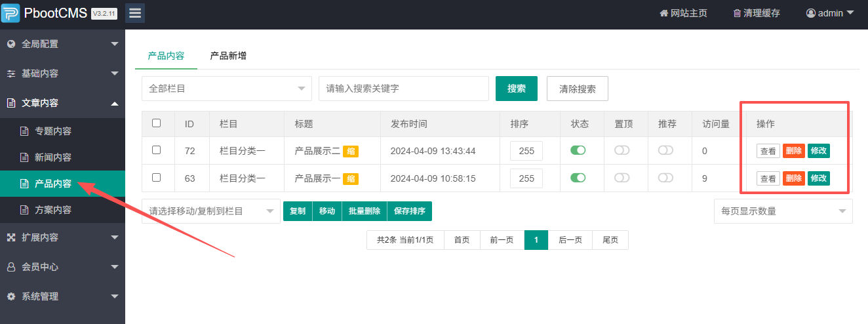This screenshot has height=324, width=868.
Task: Click the file icon of 专题内容
Action: 24,131
